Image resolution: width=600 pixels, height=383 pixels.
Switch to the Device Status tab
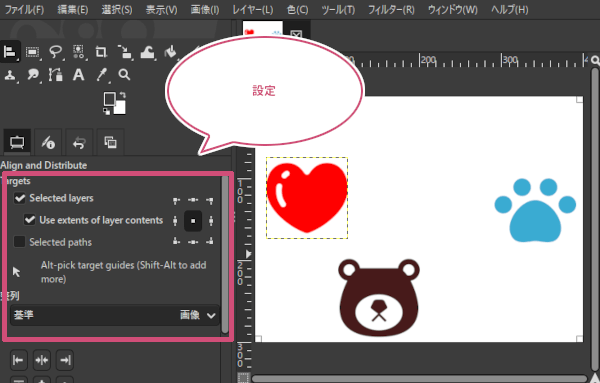(x=48, y=142)
